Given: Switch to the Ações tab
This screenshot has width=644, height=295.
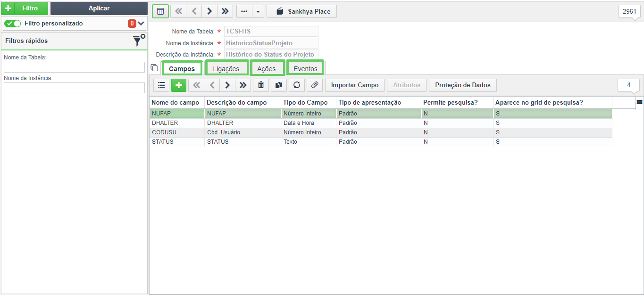Looking at the screenshot, I should [x=267, y=69].
